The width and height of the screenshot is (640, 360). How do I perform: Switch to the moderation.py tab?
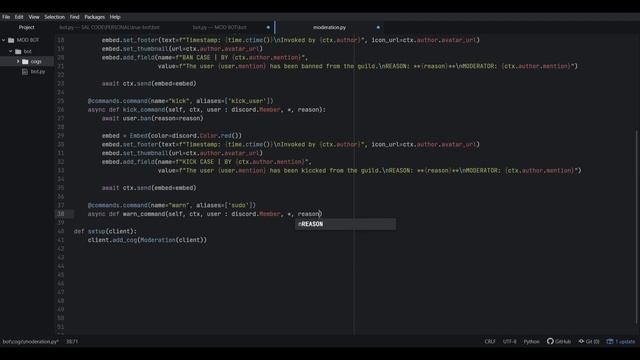point(329,27)
